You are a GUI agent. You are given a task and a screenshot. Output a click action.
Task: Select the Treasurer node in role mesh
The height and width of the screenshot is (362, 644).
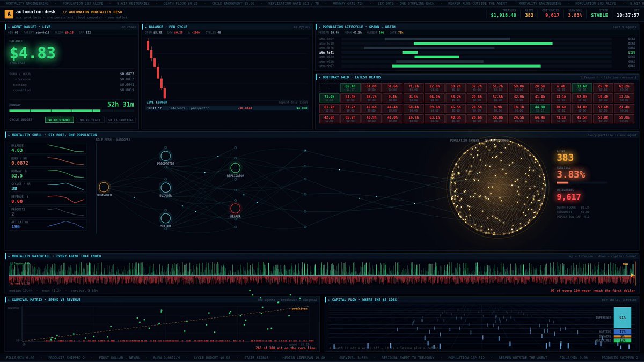click(x=104, y=187)
